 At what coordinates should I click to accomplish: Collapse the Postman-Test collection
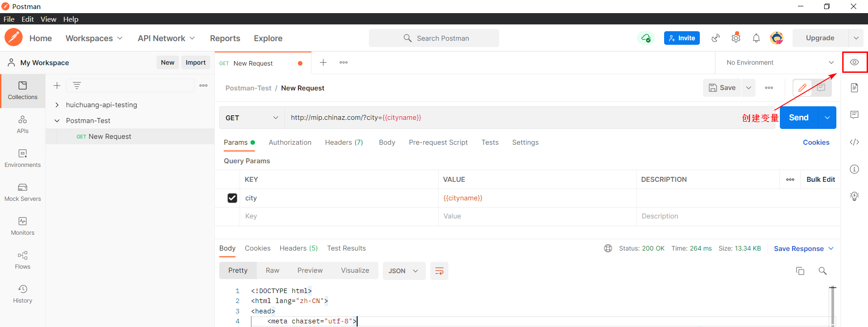pyautogui.click(x=57, y=121)
